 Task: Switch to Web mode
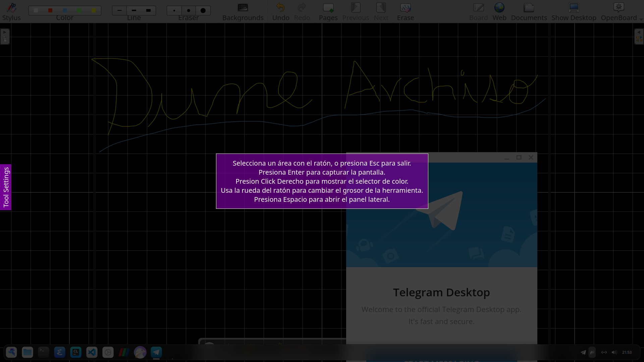coord(499,11)
